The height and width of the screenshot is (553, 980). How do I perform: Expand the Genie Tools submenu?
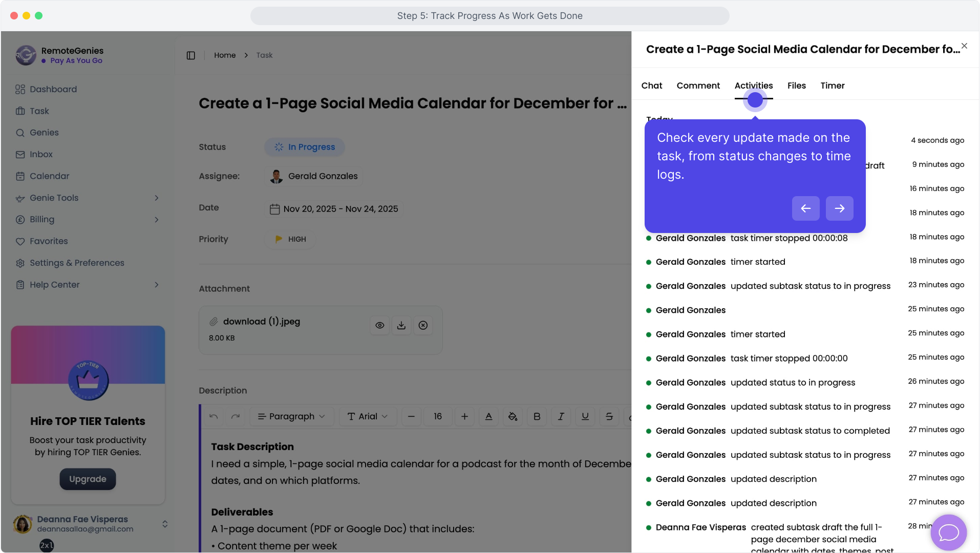pyautogui.click(x=157, y=198)
